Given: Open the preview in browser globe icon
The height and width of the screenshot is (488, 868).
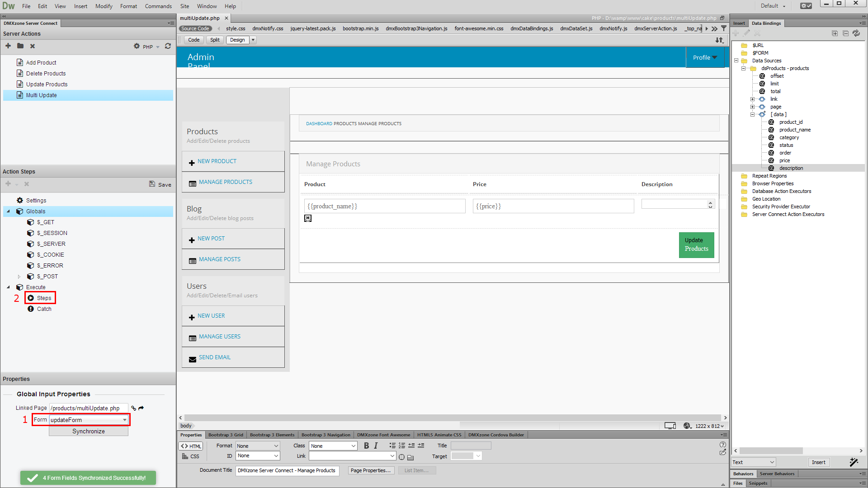Looking at the screenshot, I should click(688, 426).
